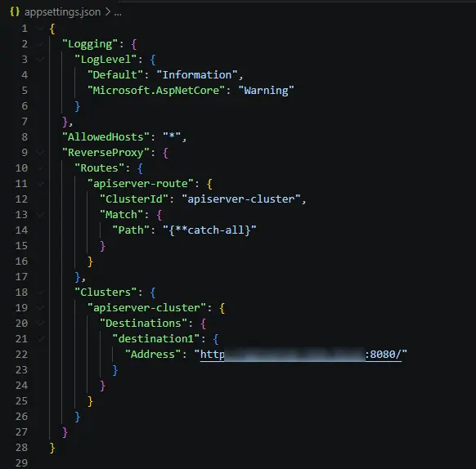
Task: Click the "destination1" key
Action: 156,339
